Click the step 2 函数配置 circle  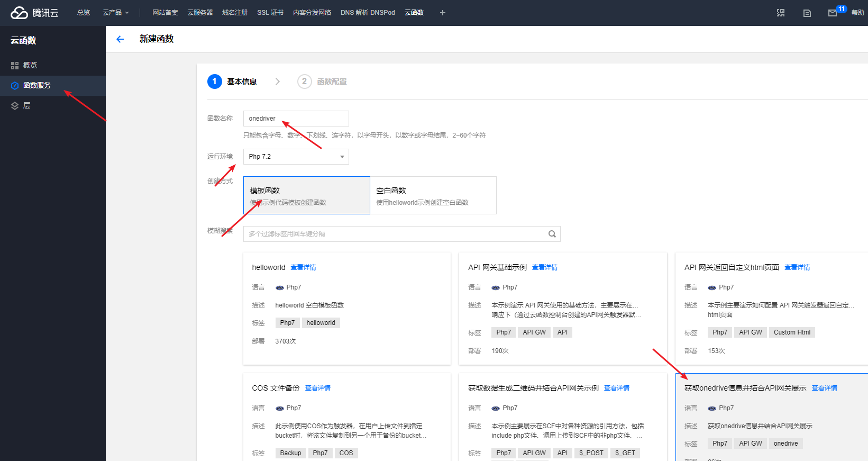(304, 82)
